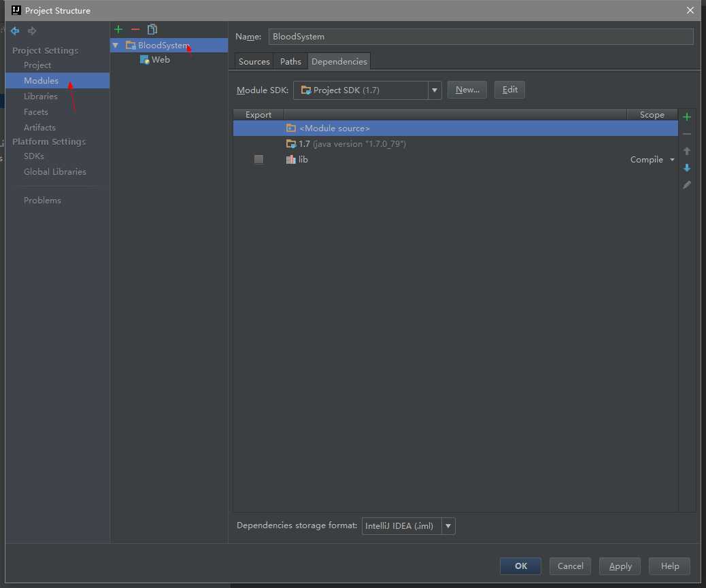Open the Module SDK dropdown
This screenshot has height=588, width=706.
434,90
